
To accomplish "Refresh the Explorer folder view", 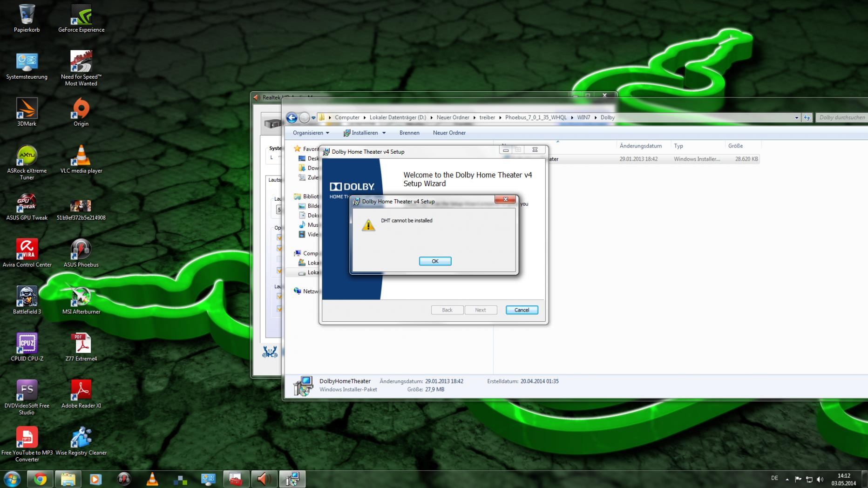I will 807,118.
